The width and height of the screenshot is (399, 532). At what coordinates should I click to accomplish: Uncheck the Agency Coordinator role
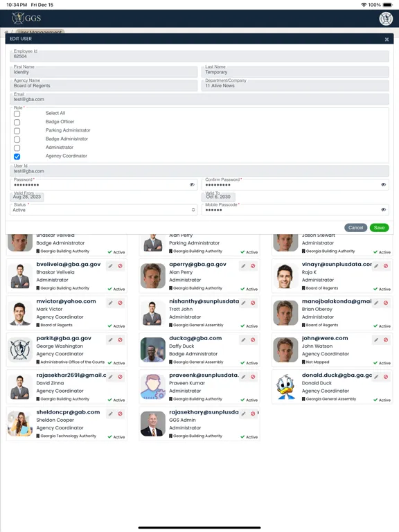click(x=17, y=157)
